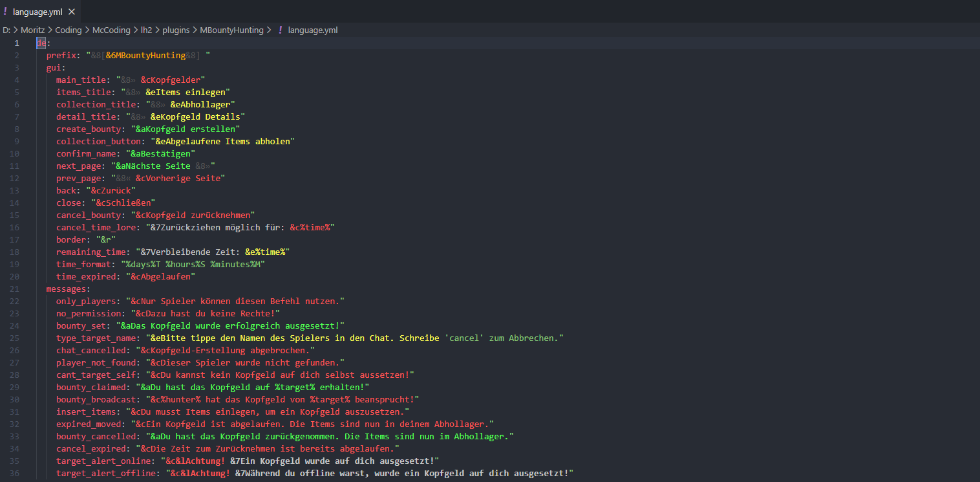The width and height of the screenshot is (980, 482).
Task: Click the 'only_players' key
Action: click(86, 301)
